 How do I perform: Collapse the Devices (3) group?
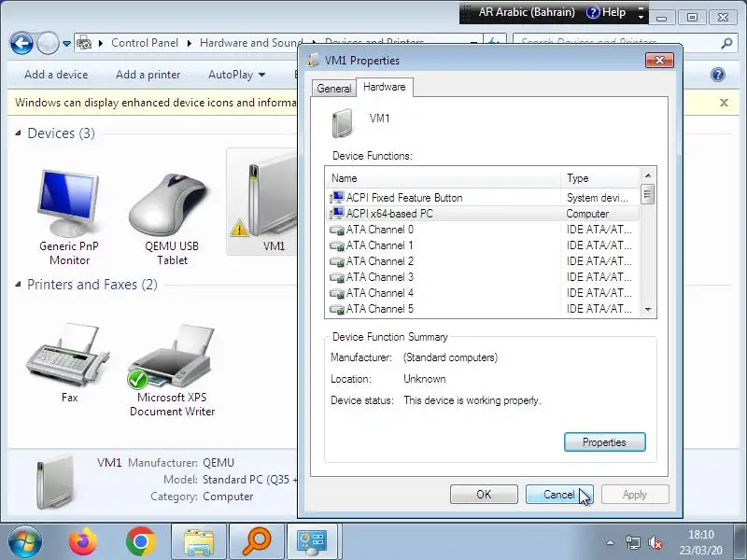18,133
